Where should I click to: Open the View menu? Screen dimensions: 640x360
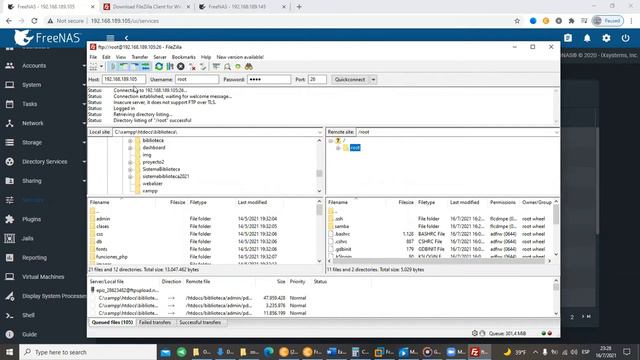121,57
